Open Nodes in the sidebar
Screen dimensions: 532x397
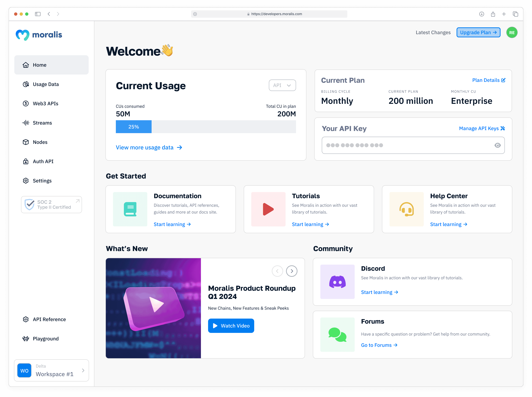pos(51,142)
